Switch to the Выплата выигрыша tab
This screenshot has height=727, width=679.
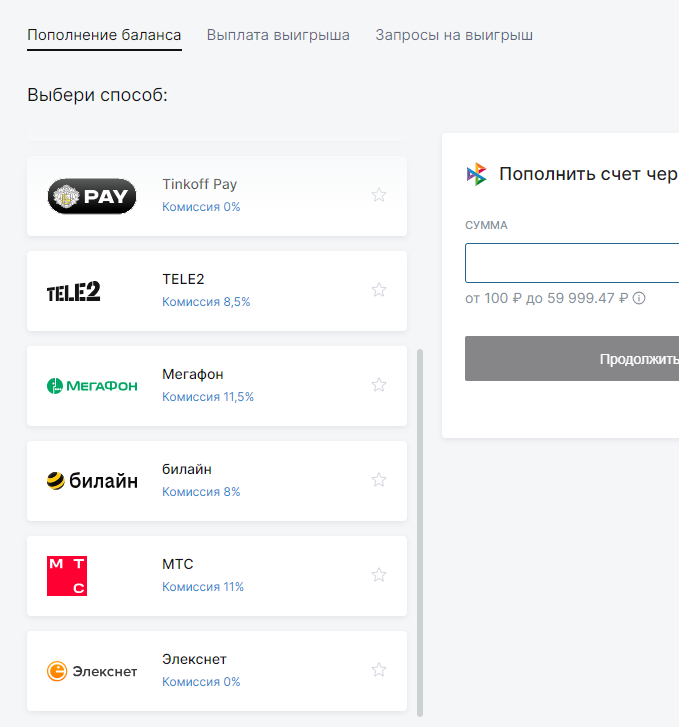(278, 35)
